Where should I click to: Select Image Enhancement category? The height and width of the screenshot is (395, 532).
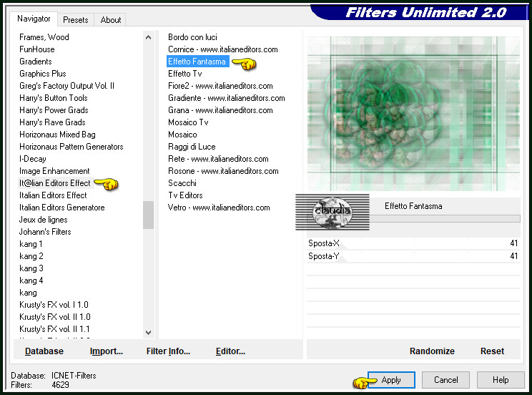(x=54, y=171)
